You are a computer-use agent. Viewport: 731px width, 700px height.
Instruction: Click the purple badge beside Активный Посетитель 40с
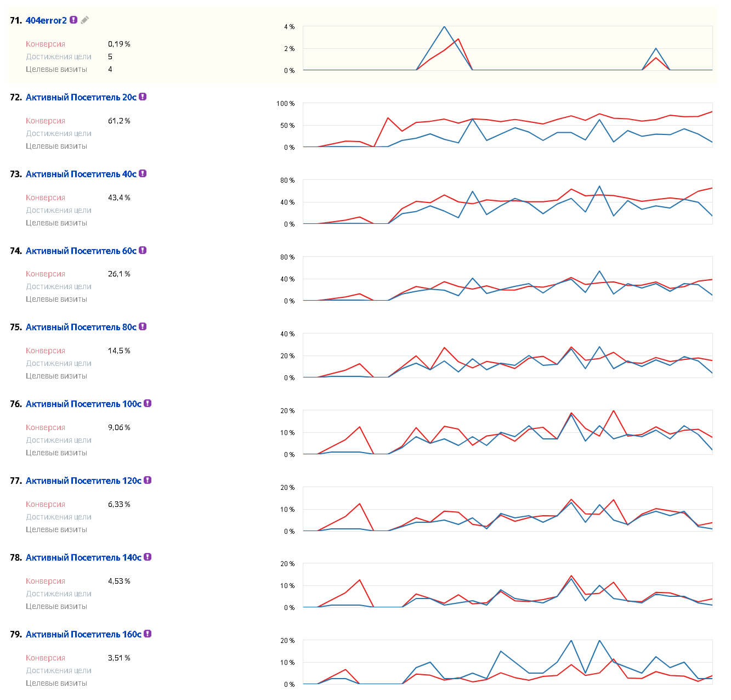[x=143, y=173]
